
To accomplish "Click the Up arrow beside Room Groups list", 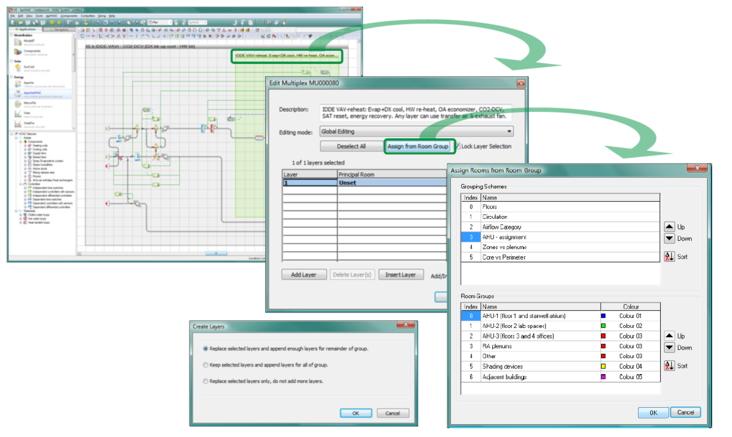I will point(668,337).
